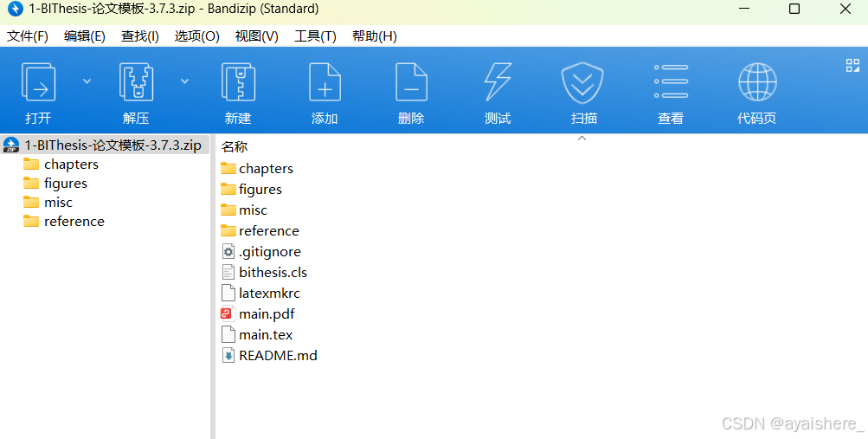Click the Add (添加) file icon
Screen dimensions: 868x439
point(325,82)
